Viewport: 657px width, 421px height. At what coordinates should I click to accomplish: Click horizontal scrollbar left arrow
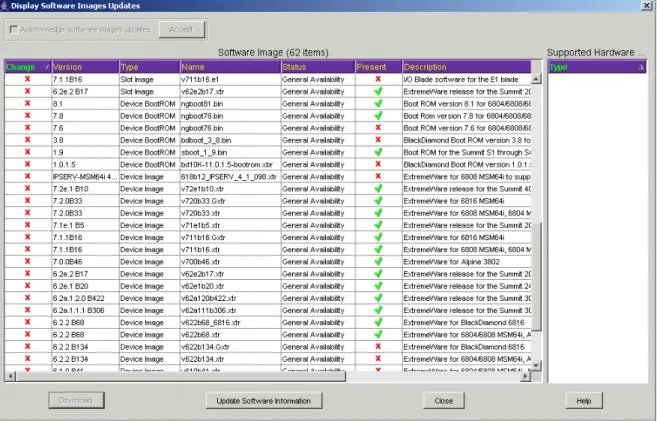[11, 376]
